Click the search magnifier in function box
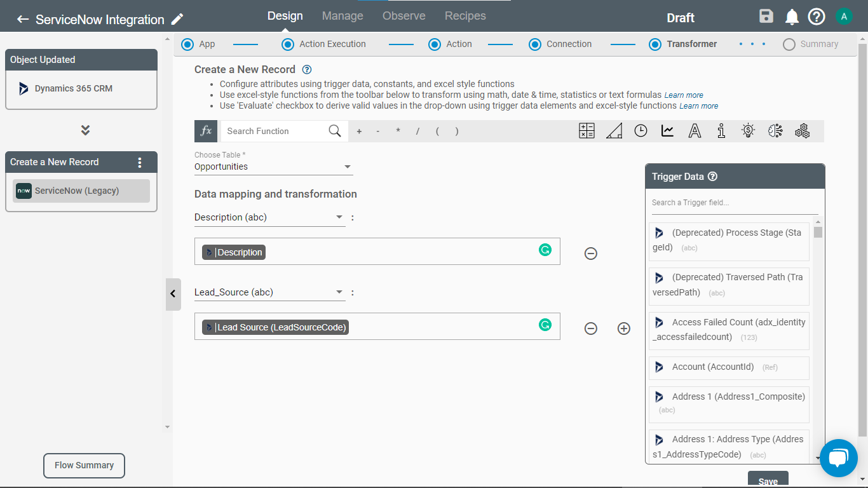The image size is (868, 488). click(x=334, y=131)
